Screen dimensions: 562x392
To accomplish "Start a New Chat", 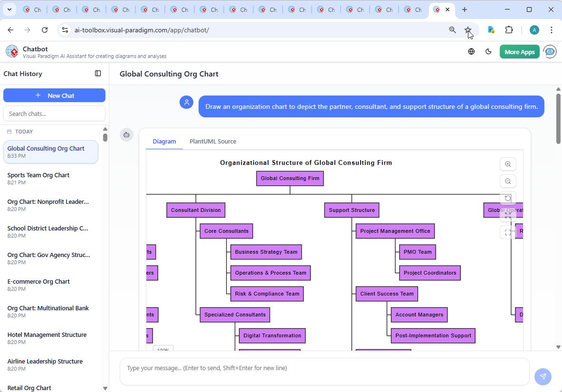I will click(x=54, y=95).
